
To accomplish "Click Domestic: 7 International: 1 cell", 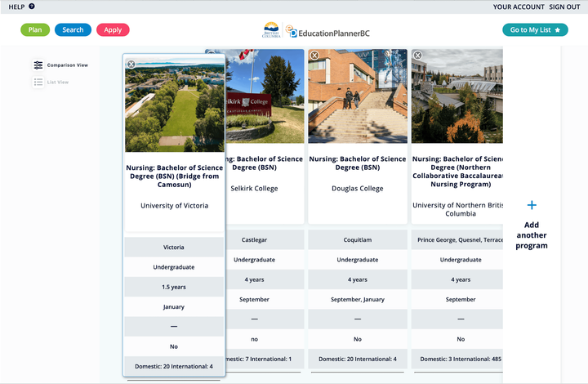I will 265,359.
